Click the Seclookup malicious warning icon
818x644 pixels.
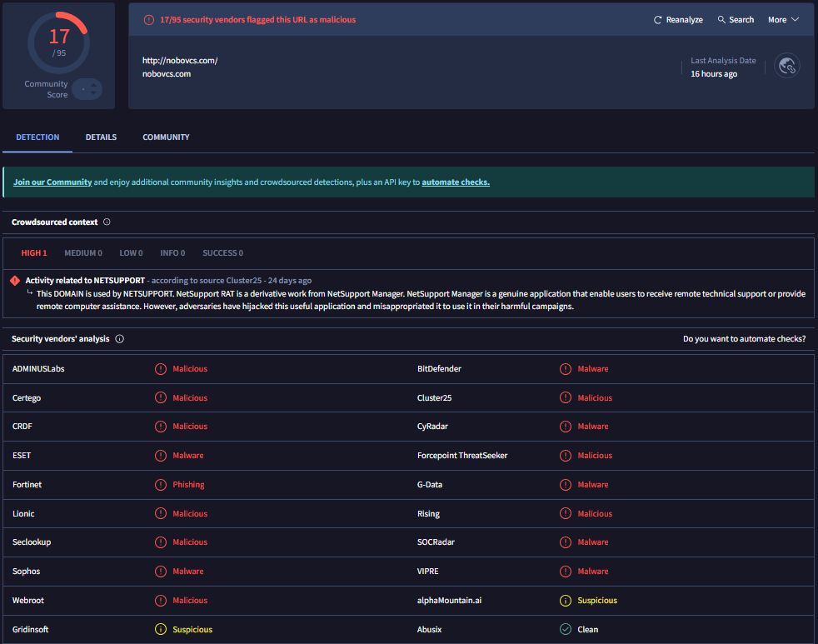click(x=161, y=542)
